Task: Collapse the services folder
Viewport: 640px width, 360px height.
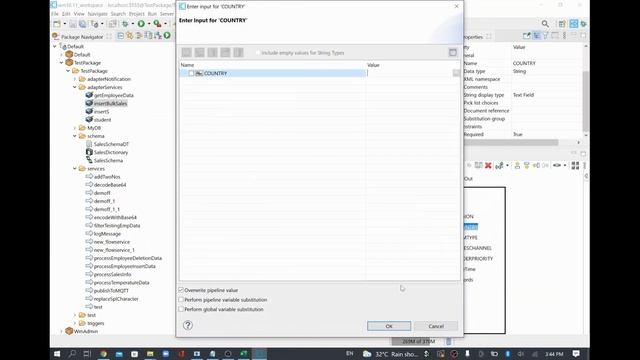Action: [x=75, y=169]
